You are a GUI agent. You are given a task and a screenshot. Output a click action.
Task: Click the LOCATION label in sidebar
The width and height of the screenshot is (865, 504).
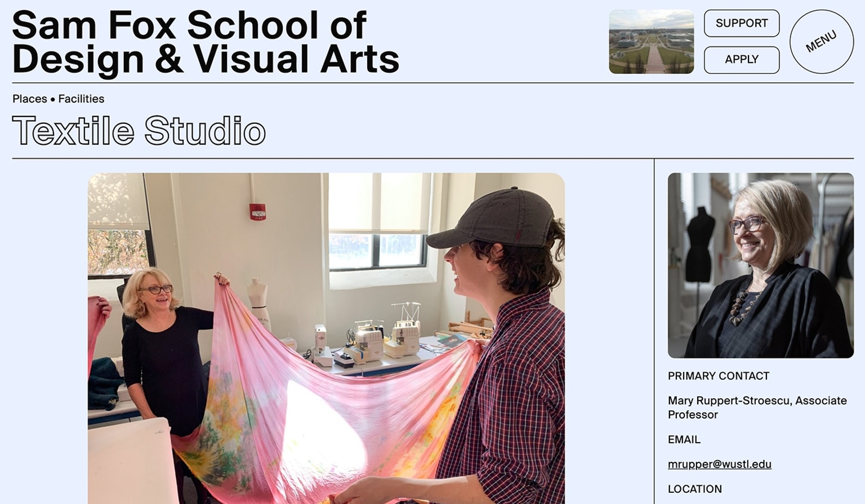pos(695,489)
